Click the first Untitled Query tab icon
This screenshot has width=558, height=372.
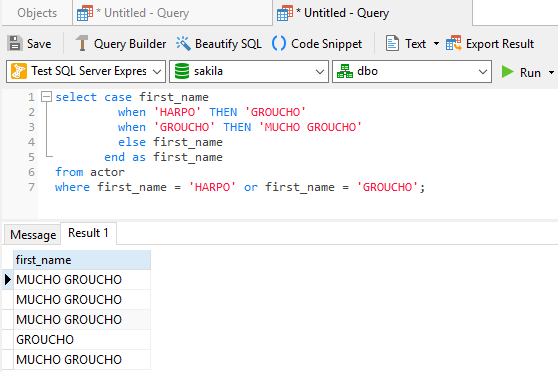pyautogui.click(x=85, y=13)
